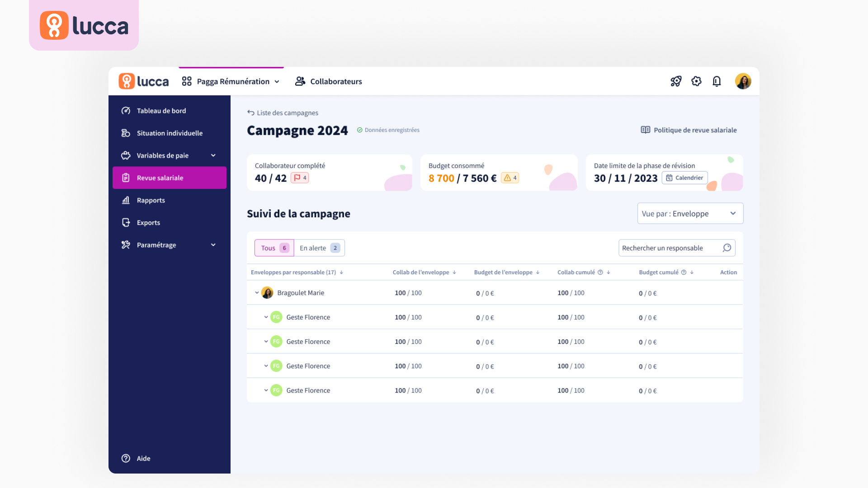Open the Tableau de bord dashboard icon

tap(126, 110)
